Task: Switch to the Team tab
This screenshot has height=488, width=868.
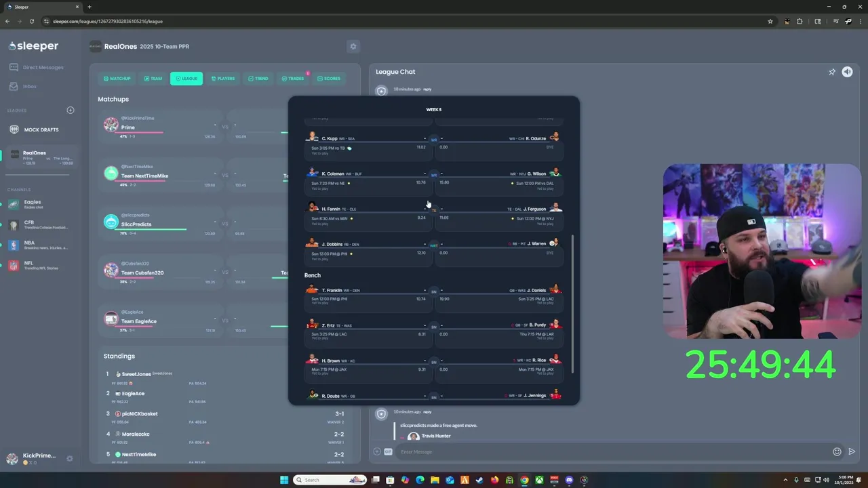Action: [x=153, y=79]
